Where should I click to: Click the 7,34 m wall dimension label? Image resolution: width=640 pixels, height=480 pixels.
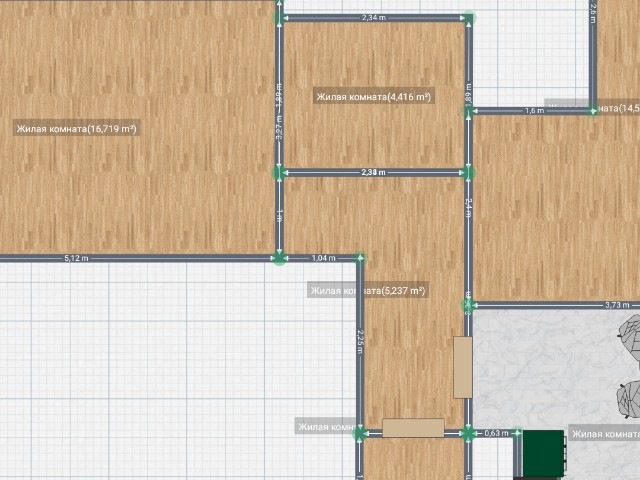(x=374, y=18)
